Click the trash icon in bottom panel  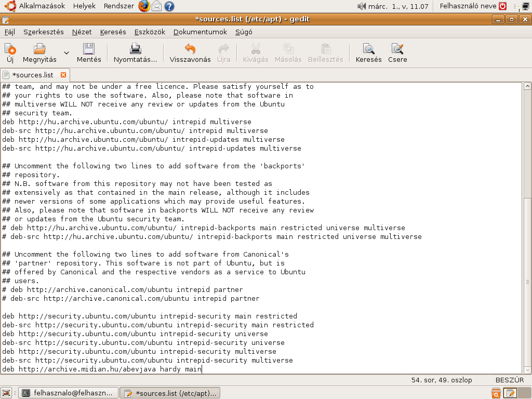click(x=496, y=393)
